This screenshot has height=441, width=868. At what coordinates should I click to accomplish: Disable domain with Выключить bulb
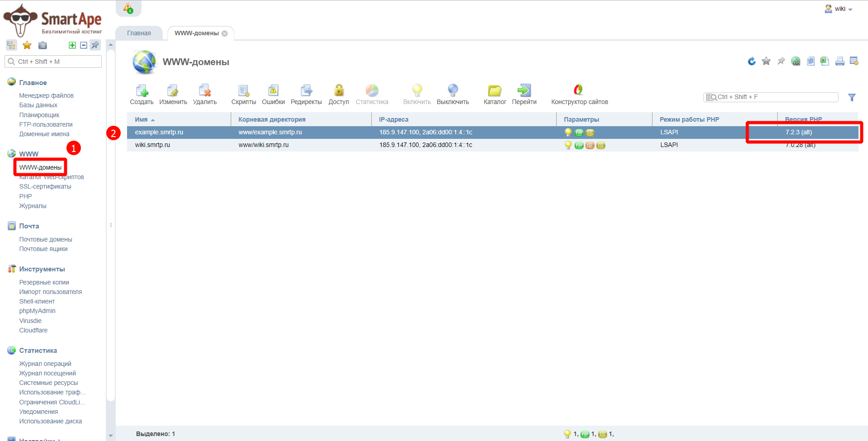point(453,91)
